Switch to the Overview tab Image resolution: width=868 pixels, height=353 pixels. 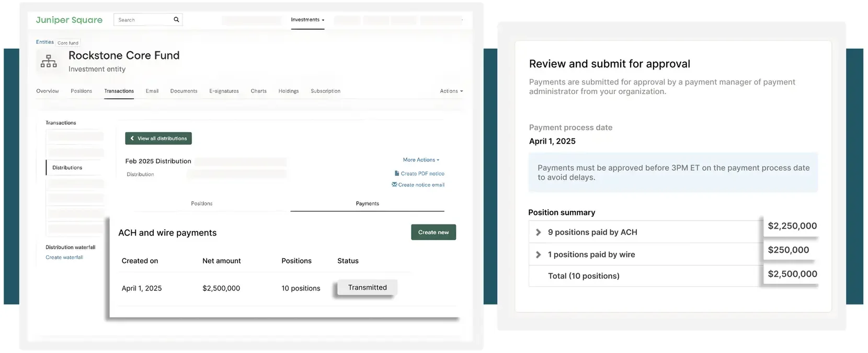coord(48,91)
